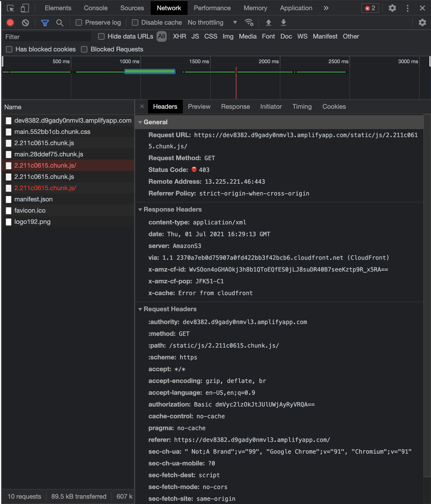431x504 pixels.
Task: Open the Performance tab
Action: click(212, 8)
